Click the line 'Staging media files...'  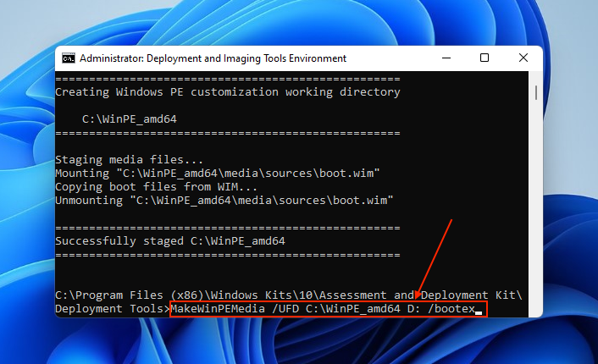point(130,160)
